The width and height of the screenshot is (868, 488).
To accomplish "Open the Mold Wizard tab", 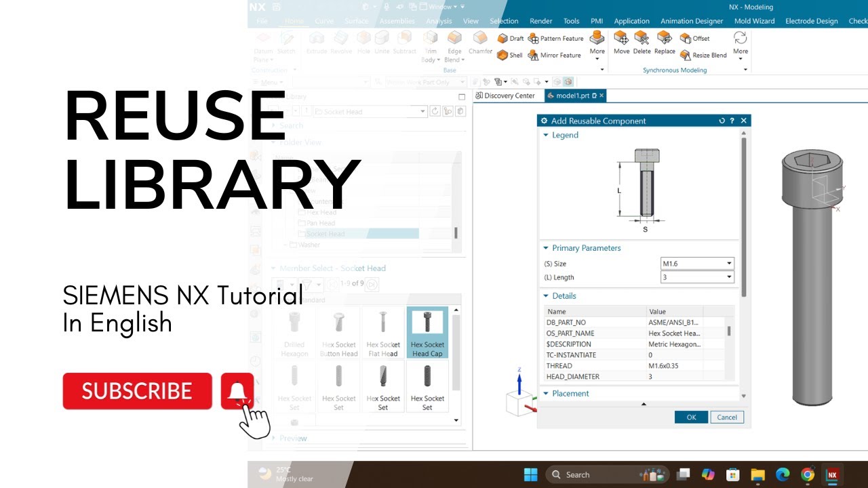I will [754, 21].
